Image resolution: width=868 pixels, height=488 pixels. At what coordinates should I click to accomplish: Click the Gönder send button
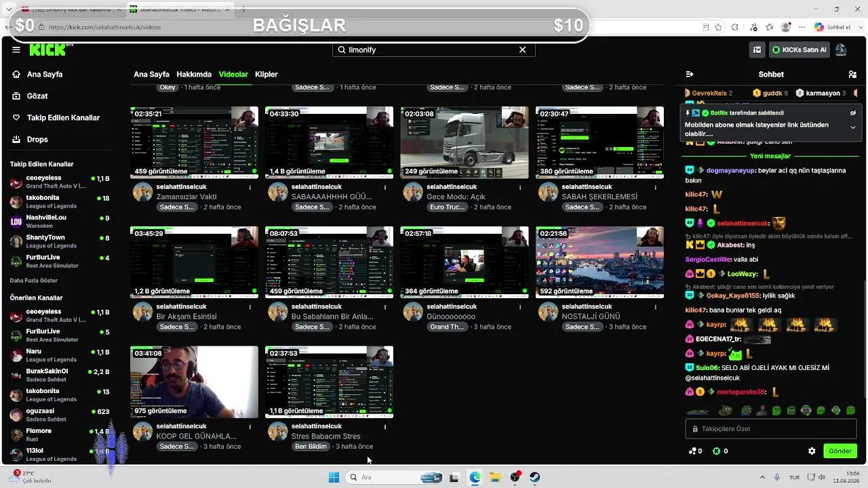(x=840, y=451)
